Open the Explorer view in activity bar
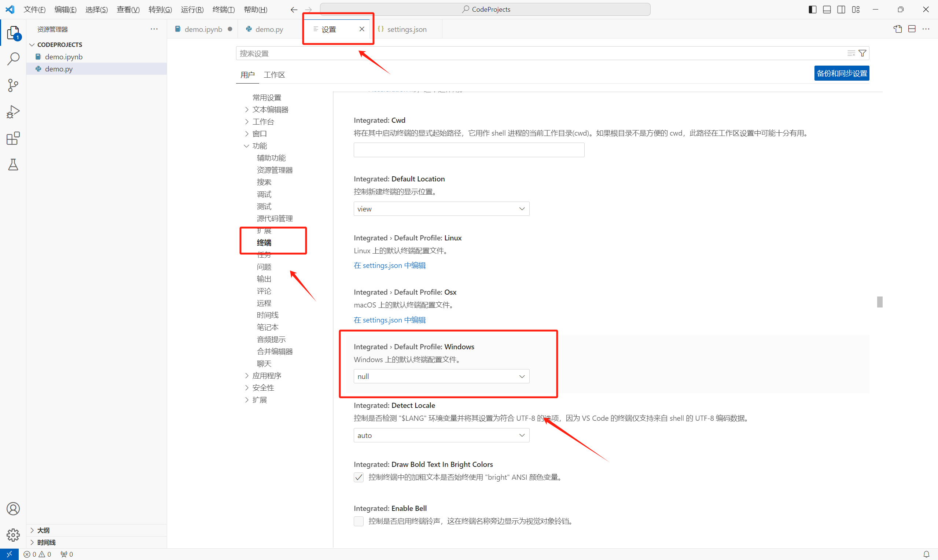 pos(13,33)
